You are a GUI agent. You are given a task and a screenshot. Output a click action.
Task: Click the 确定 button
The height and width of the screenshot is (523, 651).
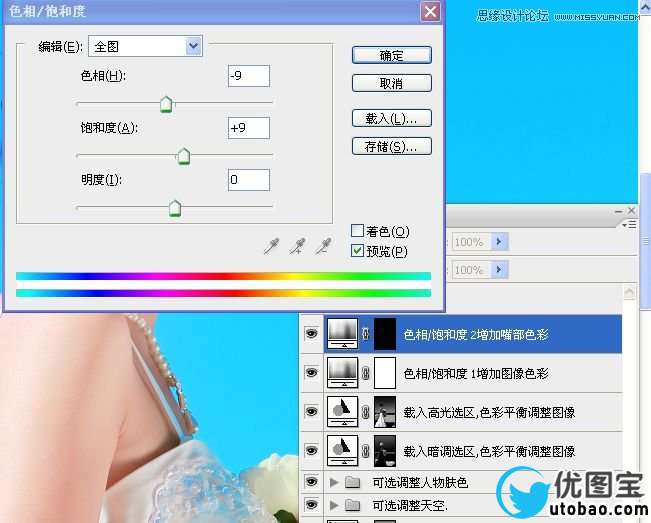coord(392,55)
